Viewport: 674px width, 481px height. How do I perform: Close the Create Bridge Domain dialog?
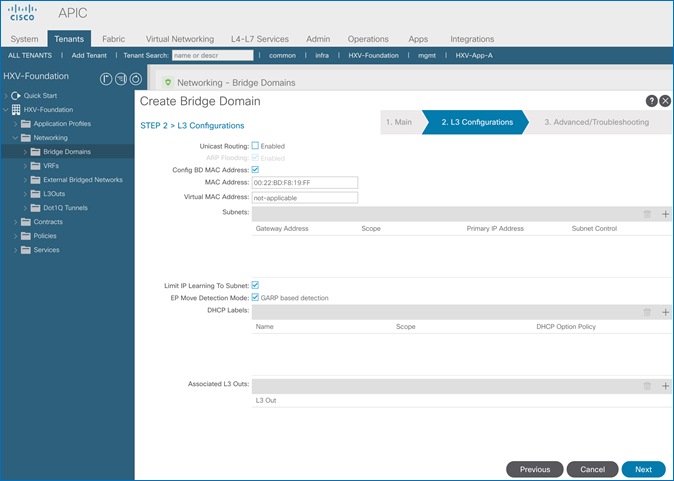(665, 101)
